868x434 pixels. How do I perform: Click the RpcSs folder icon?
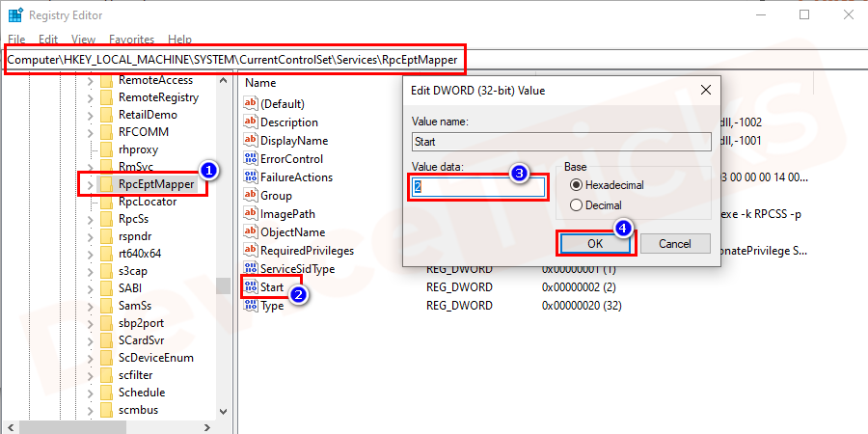tap(106, 219)
